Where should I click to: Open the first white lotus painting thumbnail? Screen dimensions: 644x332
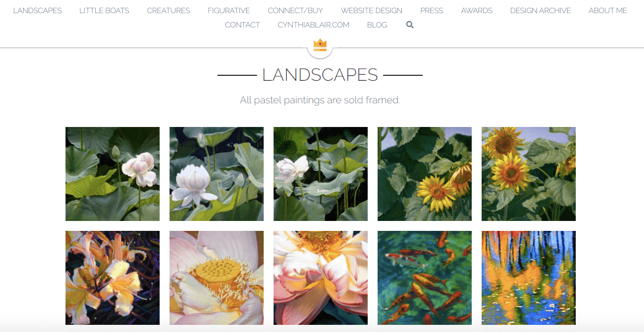(x=112, y=174)
